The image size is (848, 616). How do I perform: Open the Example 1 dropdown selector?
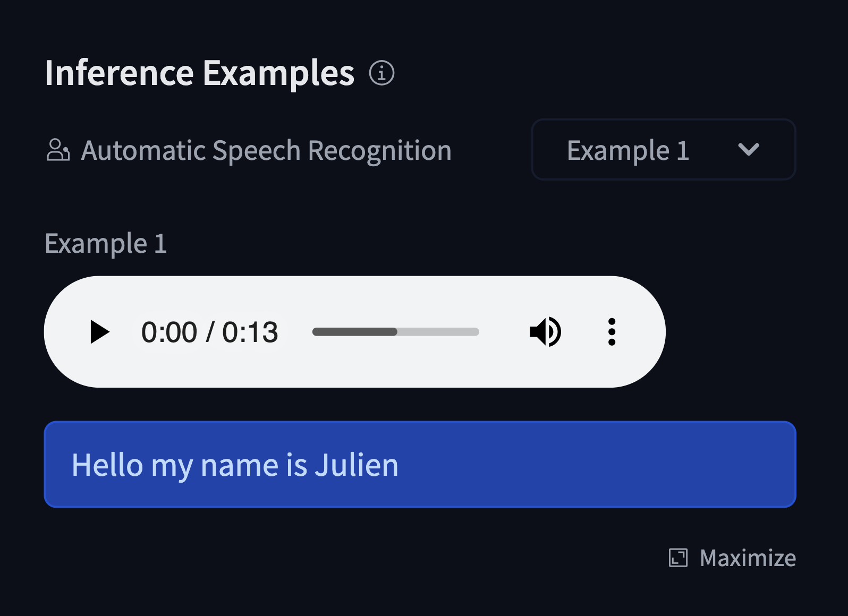pos(663,150)
